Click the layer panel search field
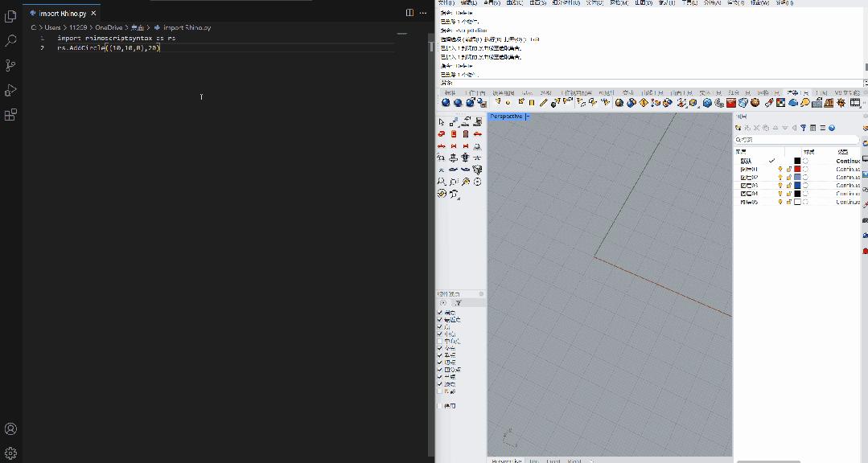 point(796,140)
